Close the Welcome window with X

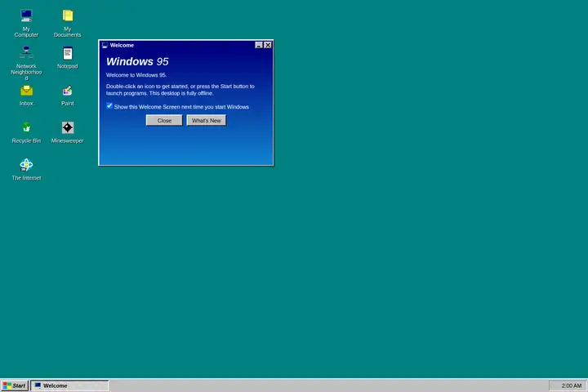coord(268,45)
